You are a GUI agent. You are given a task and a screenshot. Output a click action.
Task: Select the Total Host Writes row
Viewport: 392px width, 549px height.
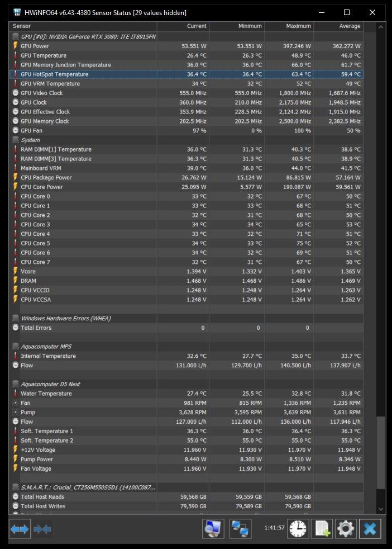pos(187,506)
